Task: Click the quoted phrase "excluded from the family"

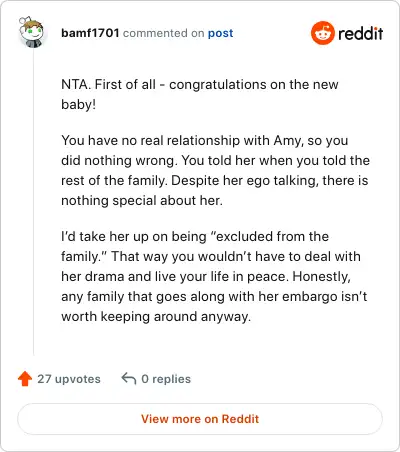Action: tap(195, 246)
